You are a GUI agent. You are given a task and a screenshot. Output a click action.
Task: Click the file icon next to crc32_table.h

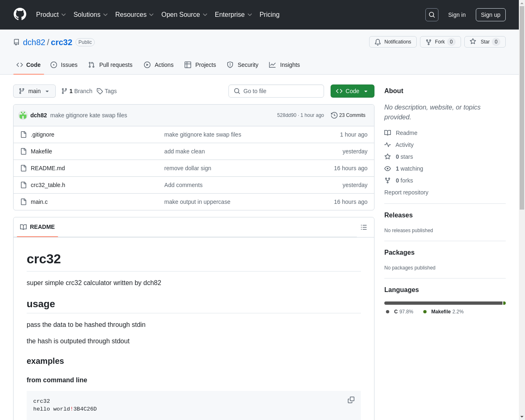tap(24, 185)
